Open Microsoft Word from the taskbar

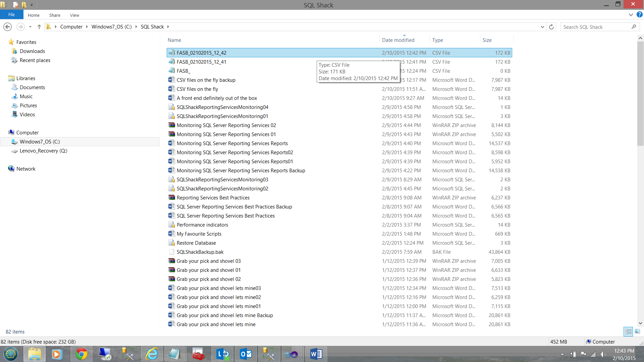click(x=316, y=354)
